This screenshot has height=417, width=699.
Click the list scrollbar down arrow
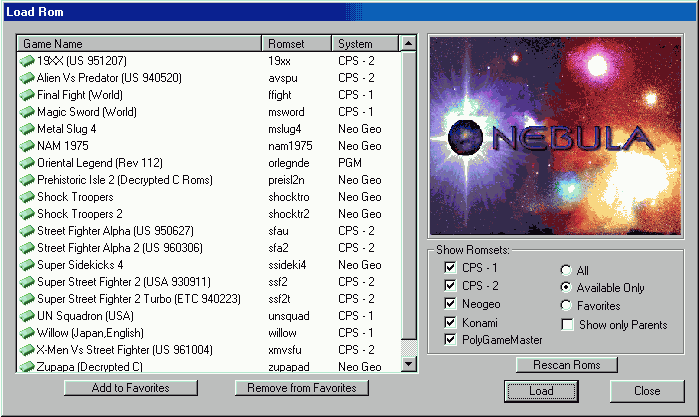coord(409,364)
